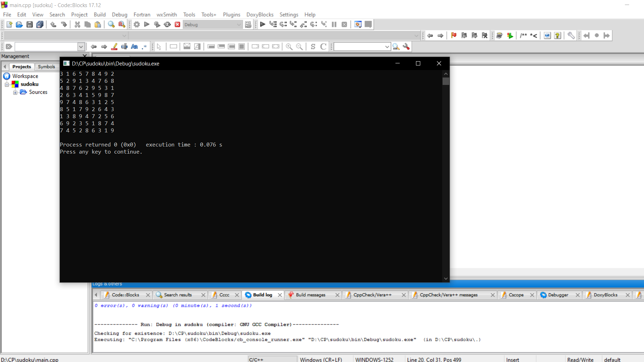Expand the Sources folder in the project tree
644x362 pixels.
click(x=15, y=92)
